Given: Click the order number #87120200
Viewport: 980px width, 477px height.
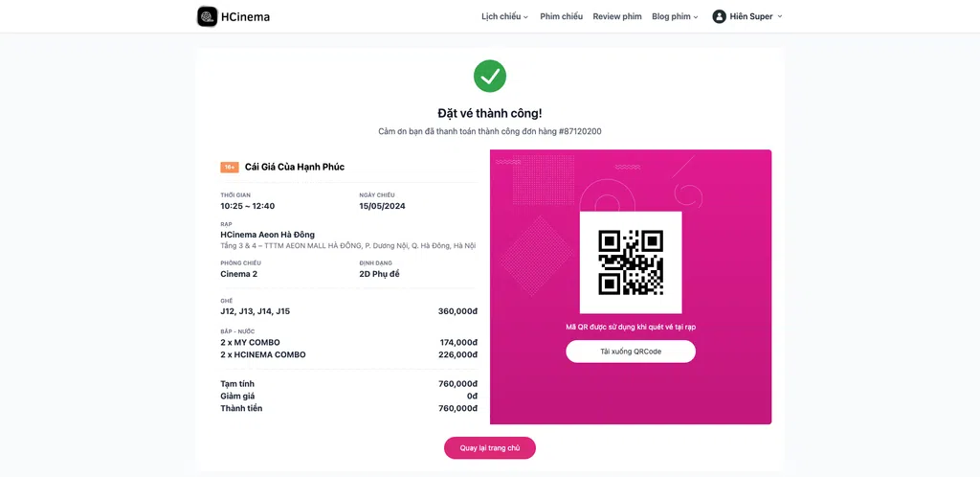Looking at the screenshot, I should [x=580, y=131].
